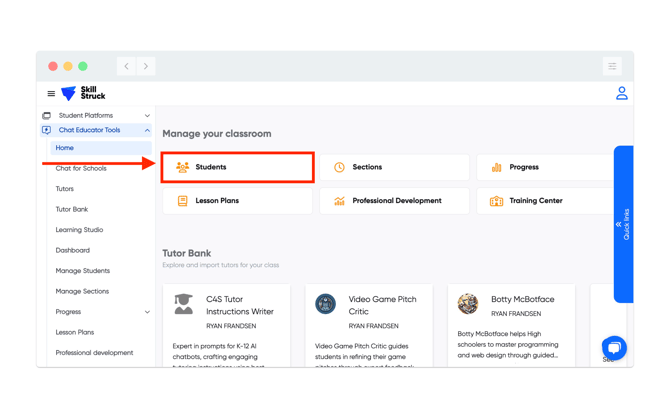Image resolution: width=670 pixels, height=418 pixels.
Task: Select Home in the sidebar
Action: click(x=65, y=148)
